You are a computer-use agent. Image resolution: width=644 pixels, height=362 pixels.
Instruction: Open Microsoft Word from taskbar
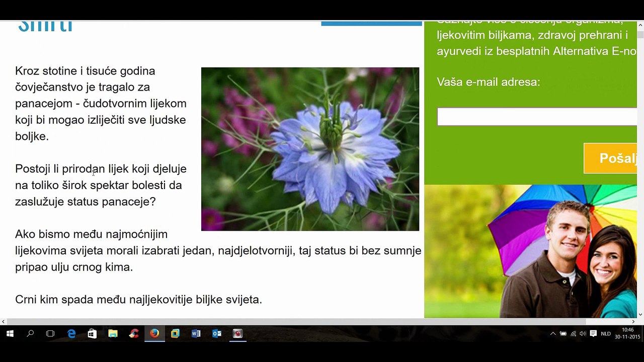coord(196,333)
